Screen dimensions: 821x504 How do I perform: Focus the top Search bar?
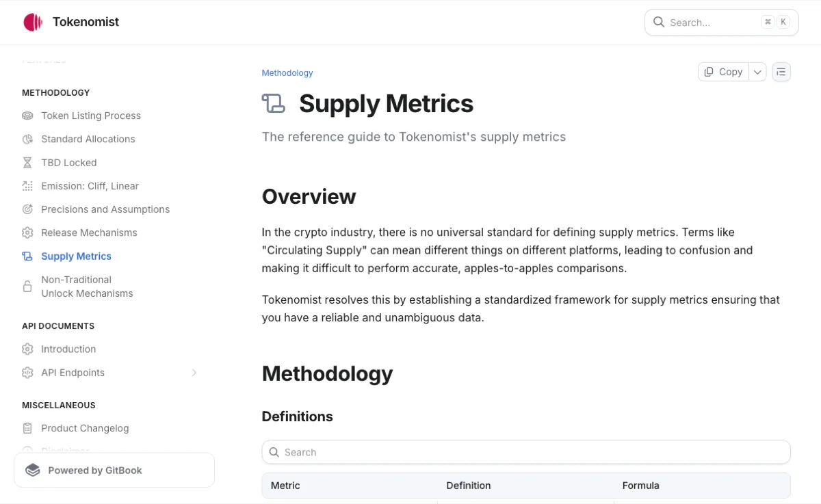(x=722, y=22)
